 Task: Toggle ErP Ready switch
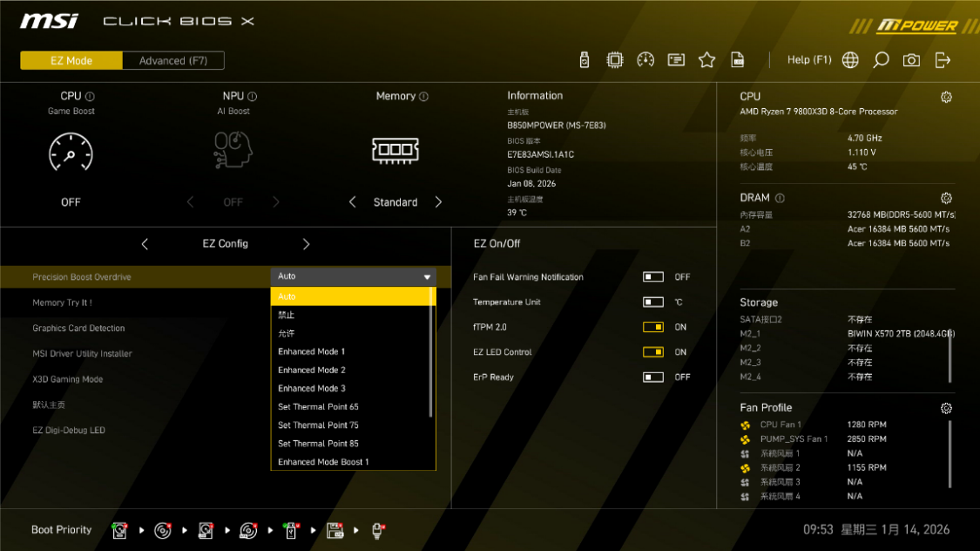point(653,378)
